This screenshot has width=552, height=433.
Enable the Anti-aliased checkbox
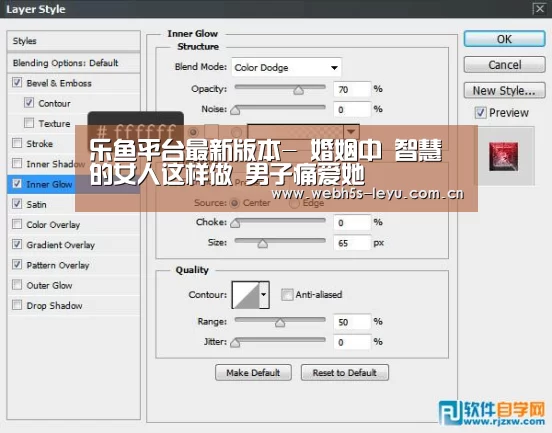[287, 294]
